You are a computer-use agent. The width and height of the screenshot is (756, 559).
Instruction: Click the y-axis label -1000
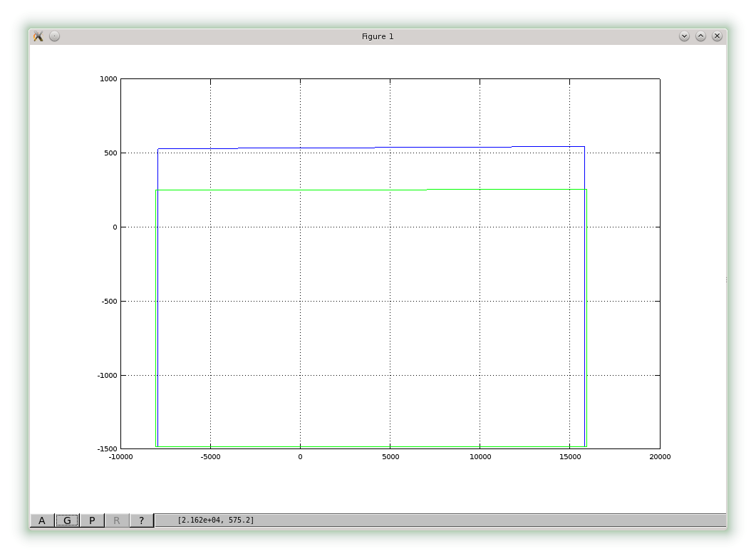click(x=108, y=376)
